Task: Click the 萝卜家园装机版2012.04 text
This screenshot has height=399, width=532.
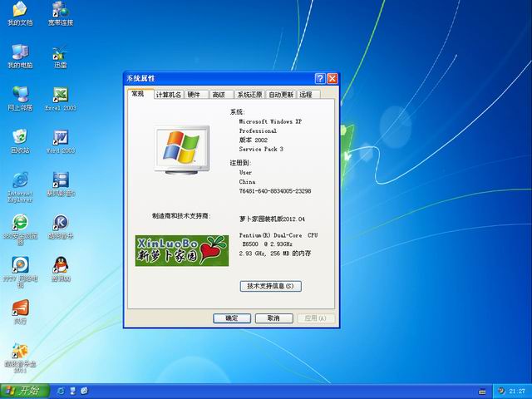Action: point(272,219)
